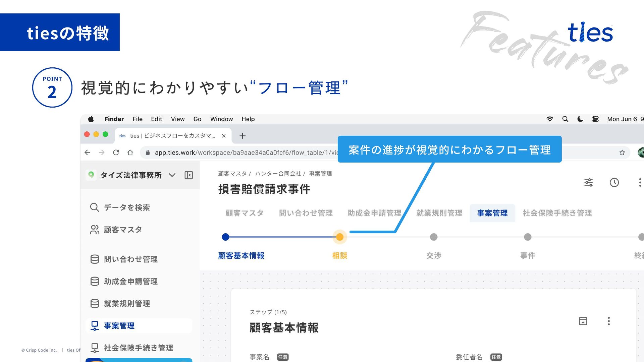Image resolution: width=644 pixels, height=362 pixels.
Task: Jump to the 交渉 step dot
Action: (434, 237)
